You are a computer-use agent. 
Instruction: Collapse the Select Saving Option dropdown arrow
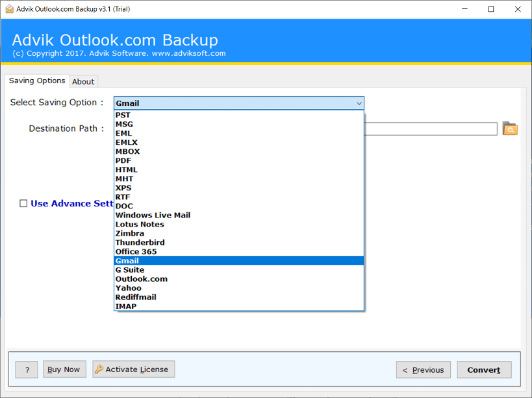(x=359, y=103)
